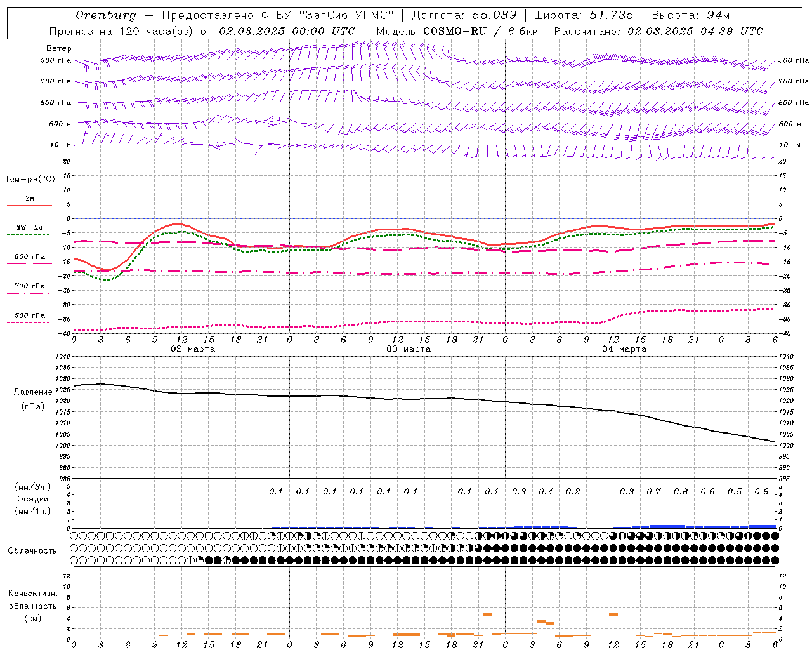Click the Долгота: 55.089 longitude text

coord(464,15)
